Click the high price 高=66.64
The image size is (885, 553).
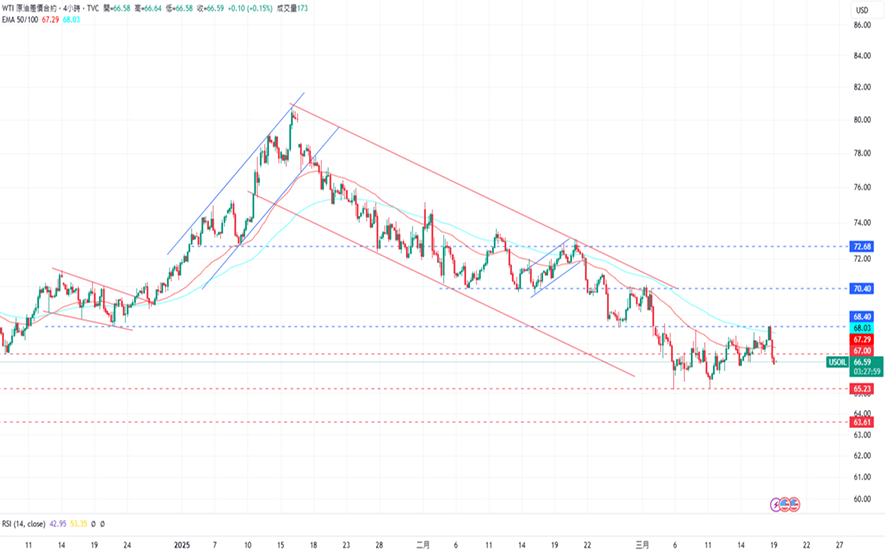[x=148, y=8]
